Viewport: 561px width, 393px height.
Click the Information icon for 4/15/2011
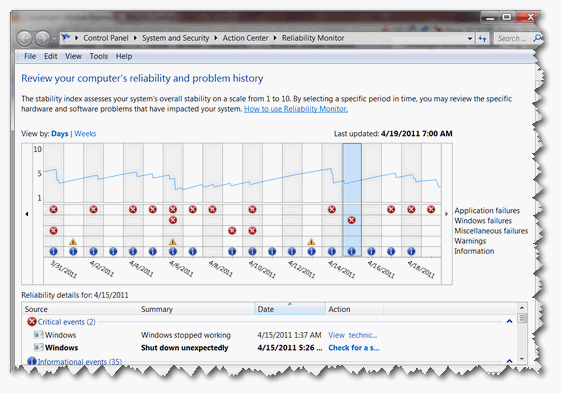(352, 251)
